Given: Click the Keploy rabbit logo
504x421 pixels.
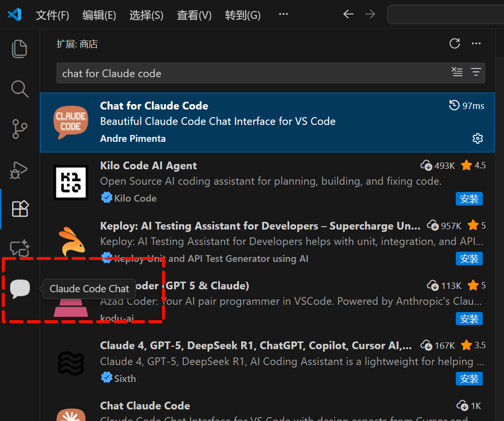Looking at the screenshot, I should point(72,242).
